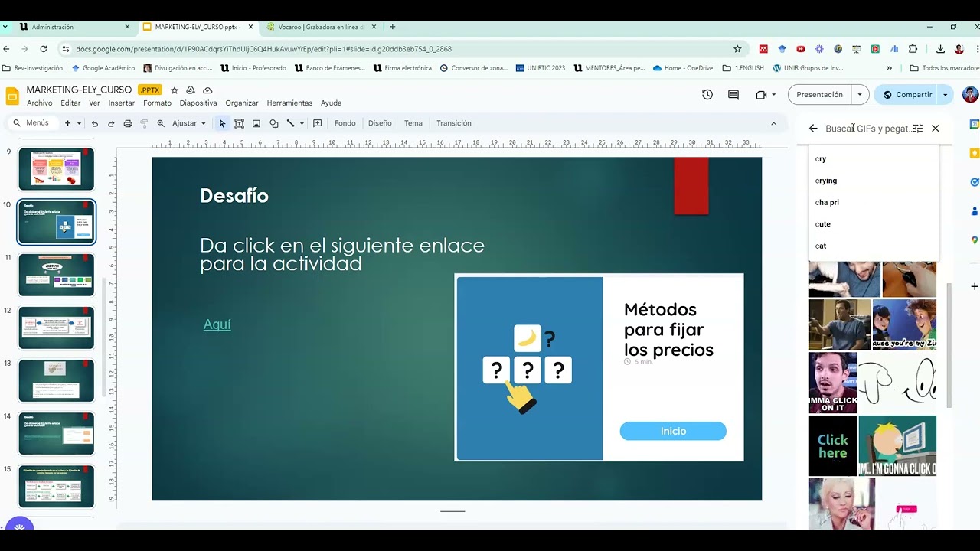Screen dimensions: 980x551
Task: Switch to the Administración browser tab
Action: point(73,27)
